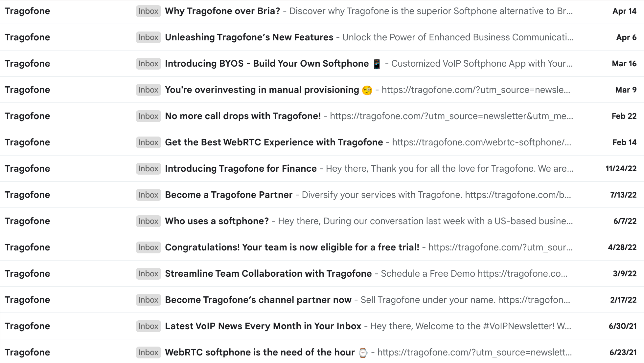Click the Inbox tag on "Who uses a softphone?"
Image resolution: width=644 pixels, height=363 pixels.
point(148,221)
